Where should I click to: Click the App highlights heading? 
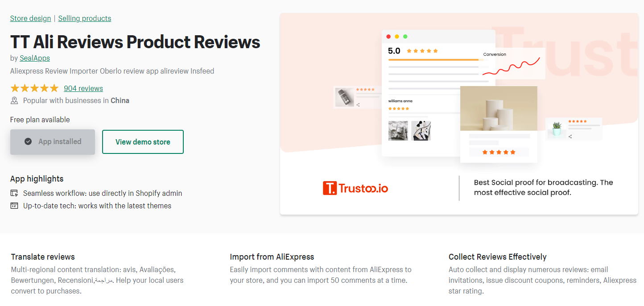(x=37, y=179)
